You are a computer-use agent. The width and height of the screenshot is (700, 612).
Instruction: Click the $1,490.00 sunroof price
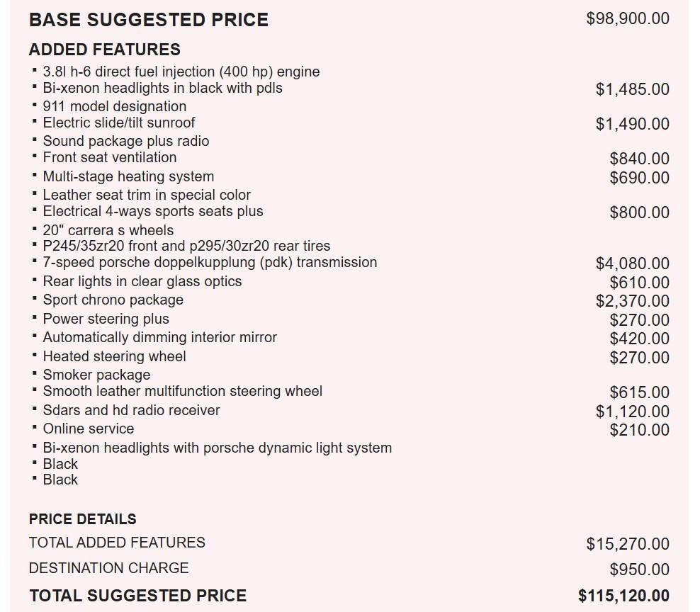[632, 124]
